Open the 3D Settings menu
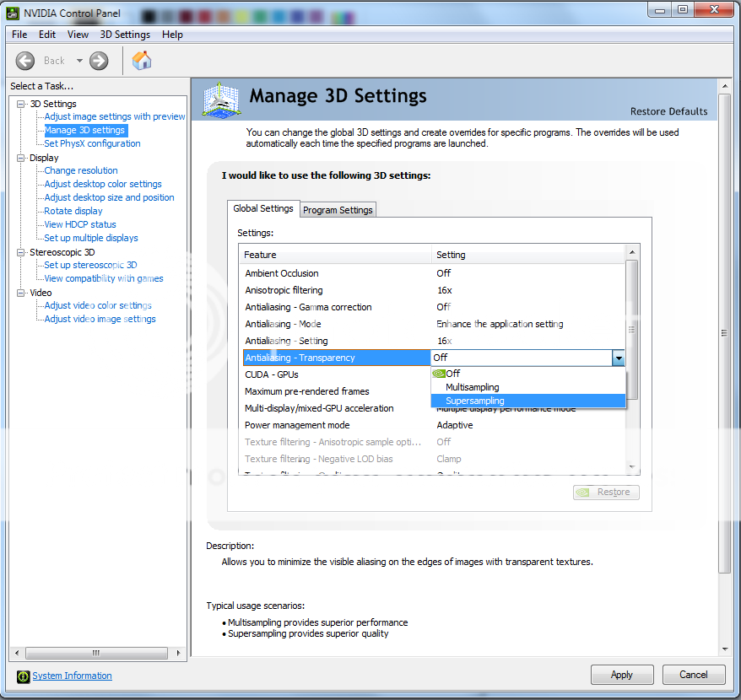 [x=125, y=35]
